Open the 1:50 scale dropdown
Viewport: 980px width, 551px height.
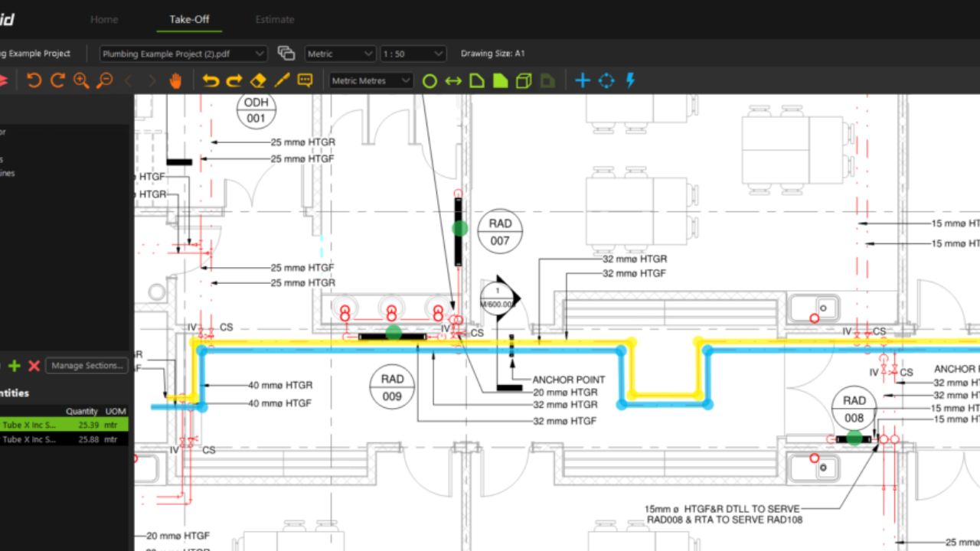(x=412, y=54)
